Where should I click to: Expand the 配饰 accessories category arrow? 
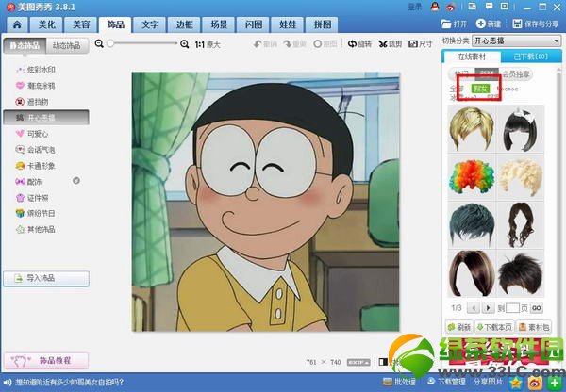76,181
